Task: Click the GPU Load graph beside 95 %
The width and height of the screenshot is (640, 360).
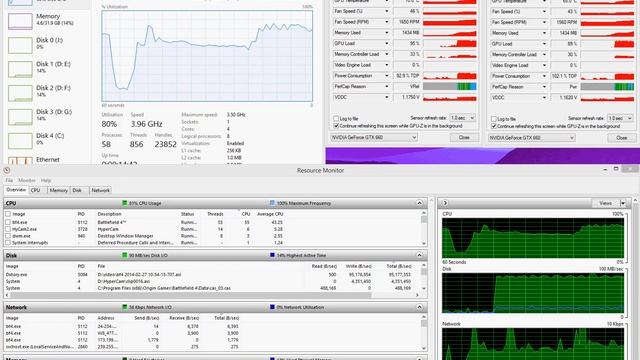Action: (x=449, y=43)
